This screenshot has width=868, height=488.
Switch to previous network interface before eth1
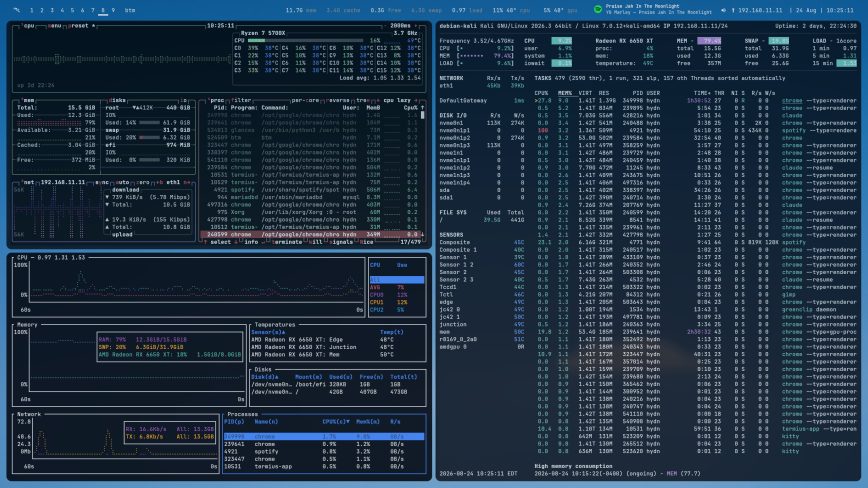pos(160,182)
